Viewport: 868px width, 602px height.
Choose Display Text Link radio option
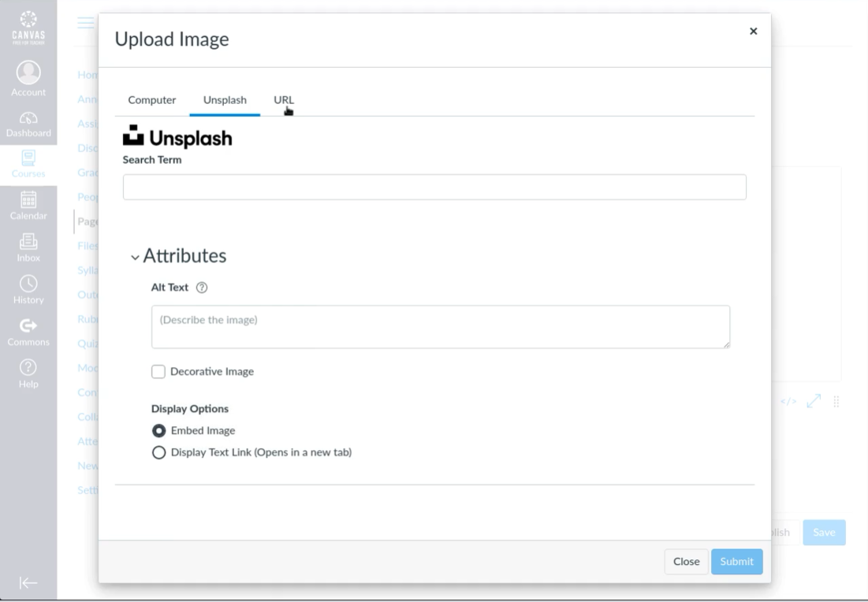click(158, 453)
